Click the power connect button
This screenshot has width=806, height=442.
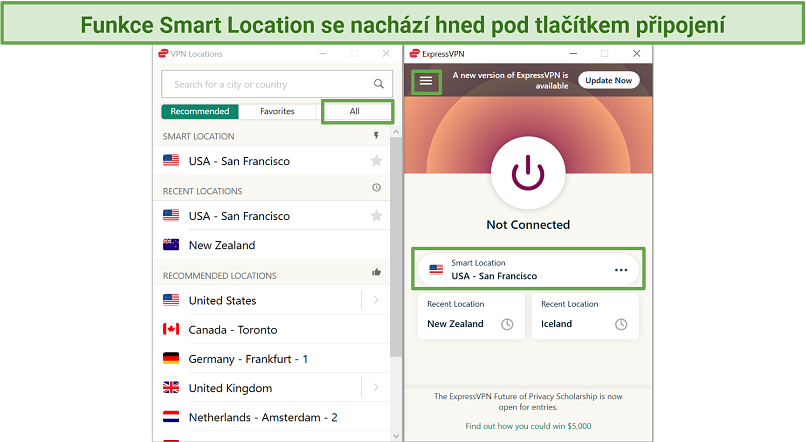(528, 173)
